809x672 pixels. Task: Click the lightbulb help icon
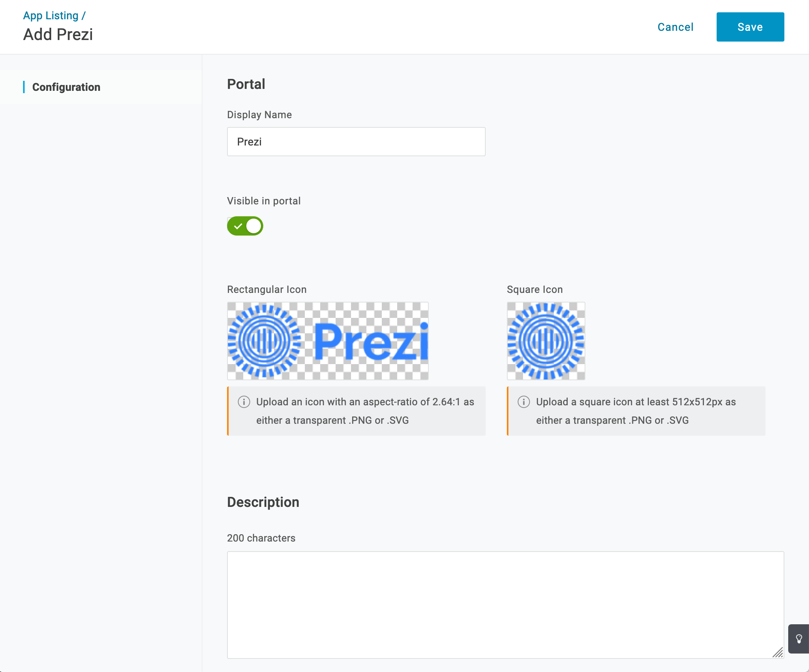pyautogui.click(x=799, y=639)
